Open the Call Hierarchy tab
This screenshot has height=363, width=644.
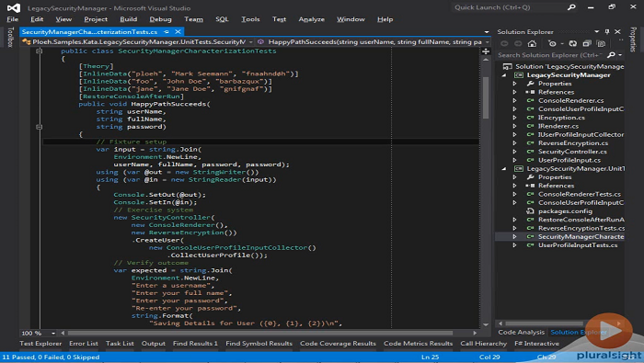483,344
